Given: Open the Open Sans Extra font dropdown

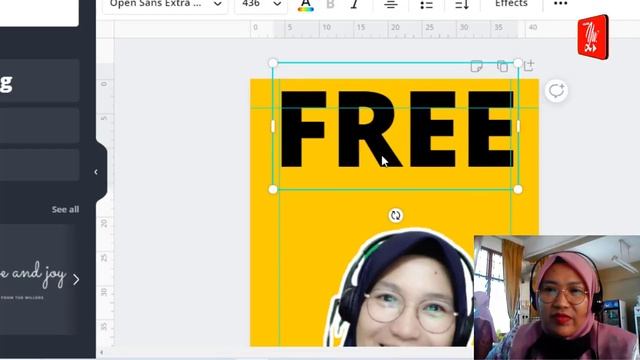Looking at the screenshot, I should point(165,5).
